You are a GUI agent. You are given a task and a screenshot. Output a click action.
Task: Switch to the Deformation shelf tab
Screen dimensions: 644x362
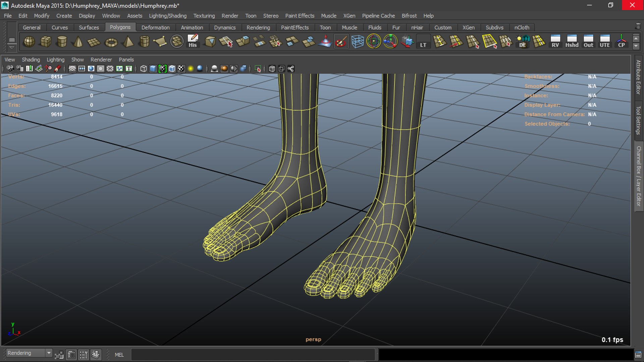click(155, 28)
